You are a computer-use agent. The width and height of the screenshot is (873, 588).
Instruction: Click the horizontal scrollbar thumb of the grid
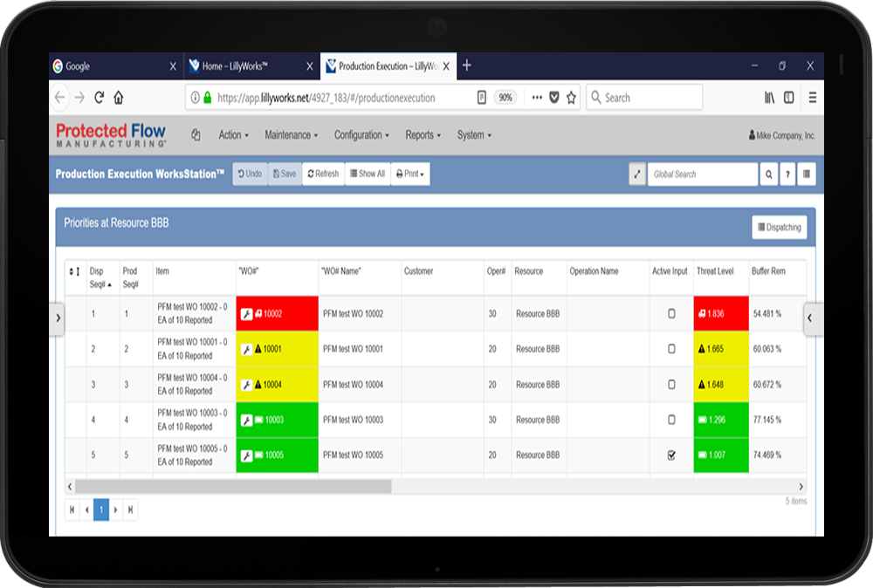(x=233, y=487)
